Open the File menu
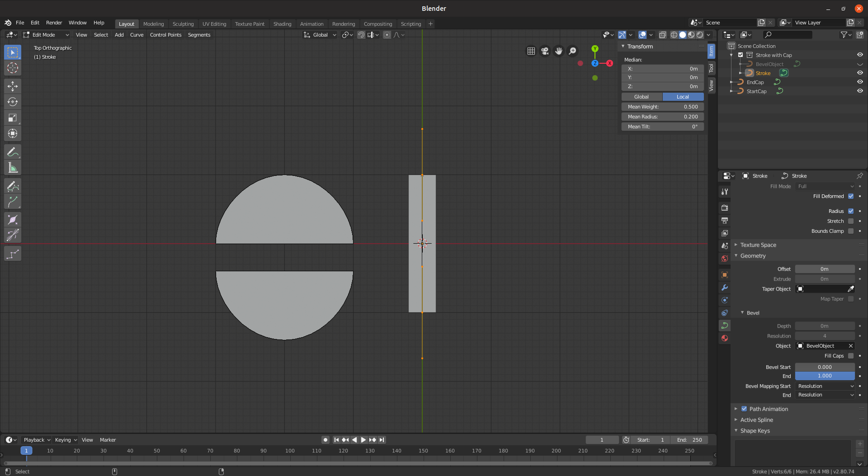The width and height of the screenshot is (868, 476). [20, 23]
